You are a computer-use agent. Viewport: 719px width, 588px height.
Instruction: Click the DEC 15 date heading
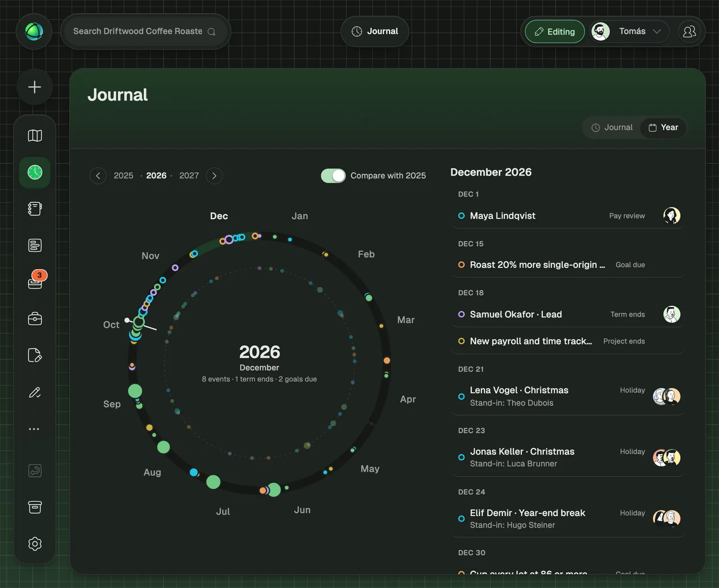click(x=471, y=244)
